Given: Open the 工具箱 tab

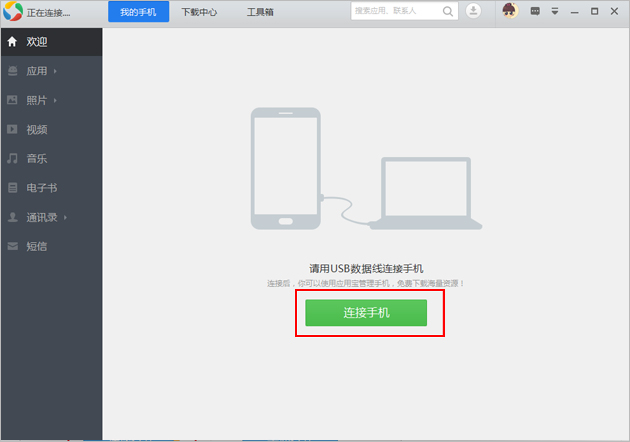Looking at the screenshot, I should tap(261, 12).
